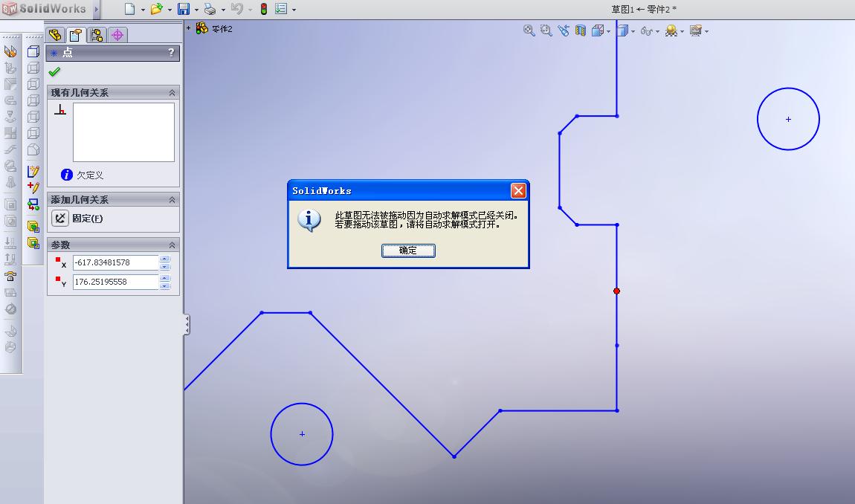Click the Print icon
The width and height of the screenshot is (855, 504).
coord(210,9)
